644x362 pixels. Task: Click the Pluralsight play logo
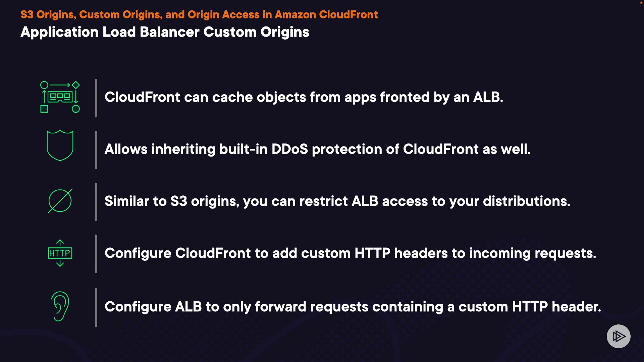pyautogui.click(x=619, y=336)
